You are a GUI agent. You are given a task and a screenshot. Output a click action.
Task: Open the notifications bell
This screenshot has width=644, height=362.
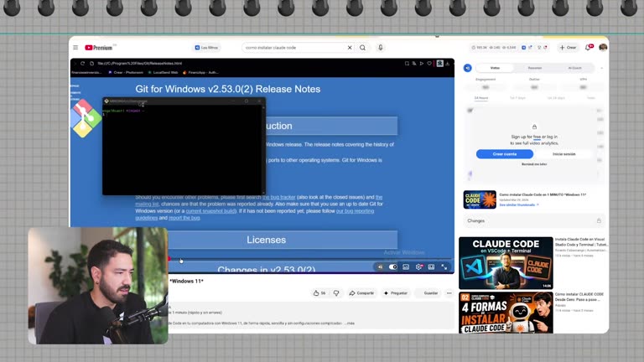[x=589, y=48]
